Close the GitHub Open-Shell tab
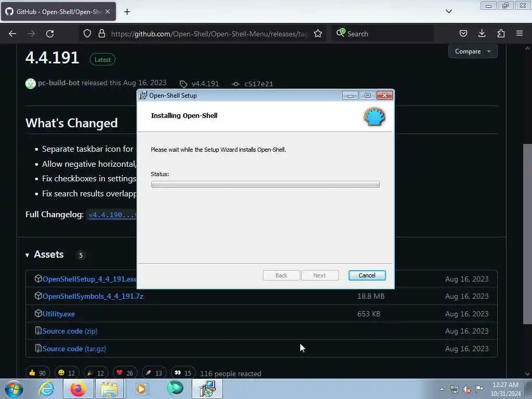This screenshot has height=399, width=532. (108, 11)
